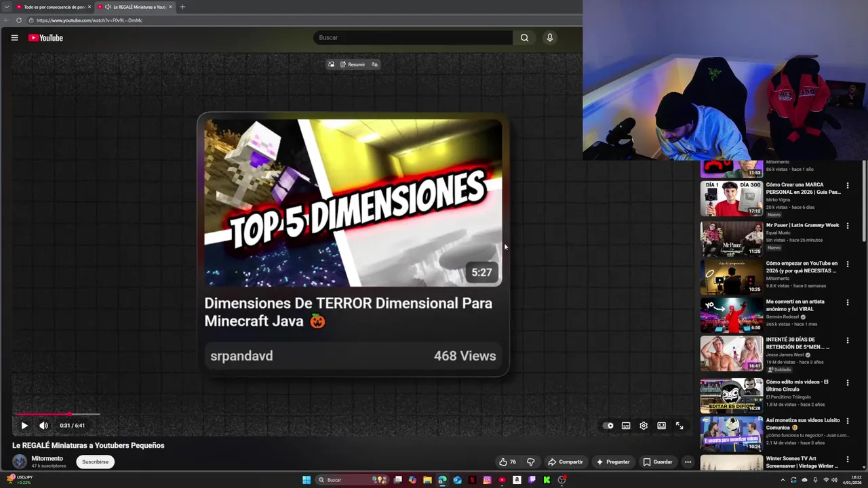Click the sidebar vertical scrollbar
Image resolution: width=868 pixels, height=488 pixels.
[863, 200]
